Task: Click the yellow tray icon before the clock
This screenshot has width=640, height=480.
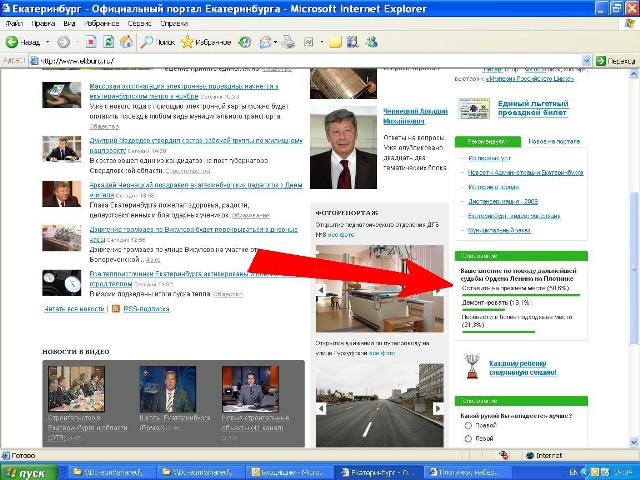Action: point(596,473)
